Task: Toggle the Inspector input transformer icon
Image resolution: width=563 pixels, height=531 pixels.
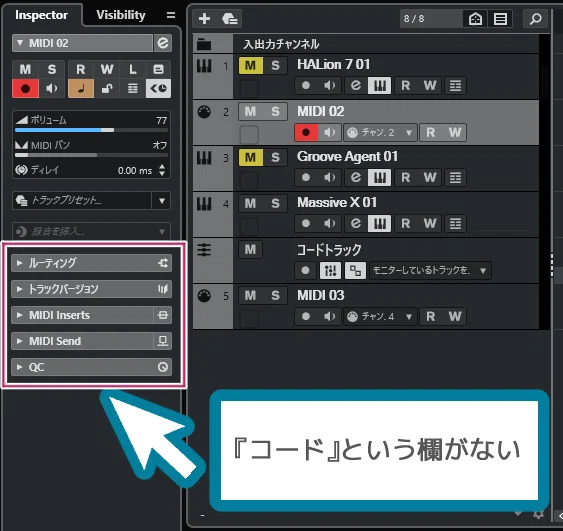Action: pos(158,88)
